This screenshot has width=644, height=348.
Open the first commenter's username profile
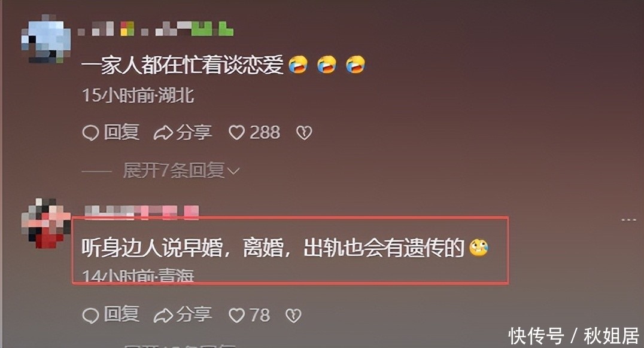[x=156, y=29]
